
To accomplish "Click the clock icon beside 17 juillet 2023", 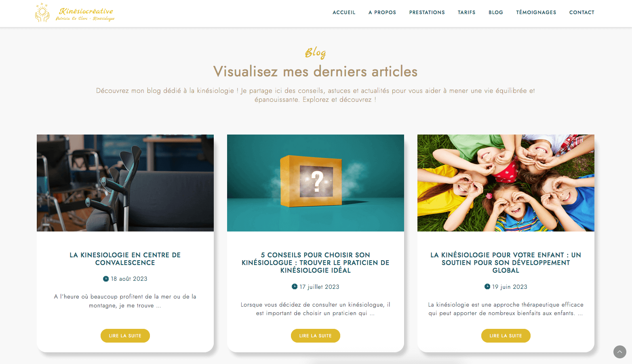I will [295, 286].
